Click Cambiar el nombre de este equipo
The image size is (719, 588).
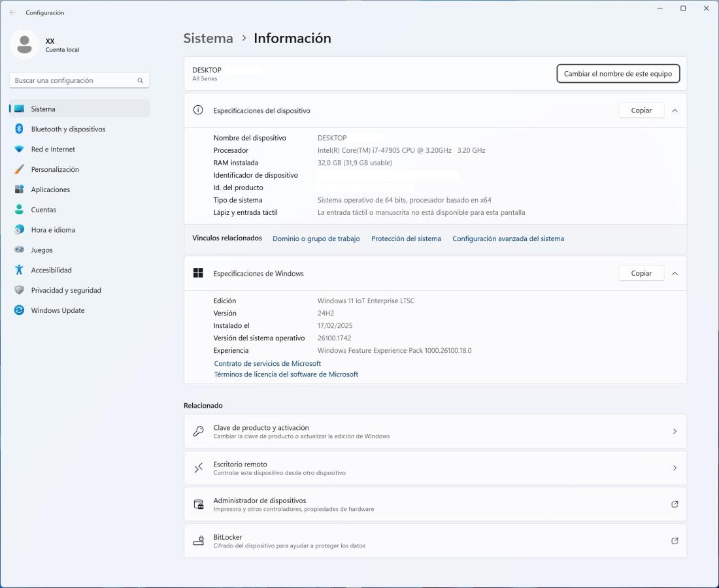[618, 74]
